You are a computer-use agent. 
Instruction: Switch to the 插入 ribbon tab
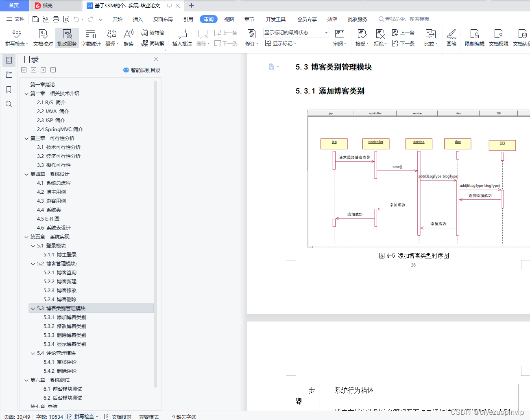(138, 19)
